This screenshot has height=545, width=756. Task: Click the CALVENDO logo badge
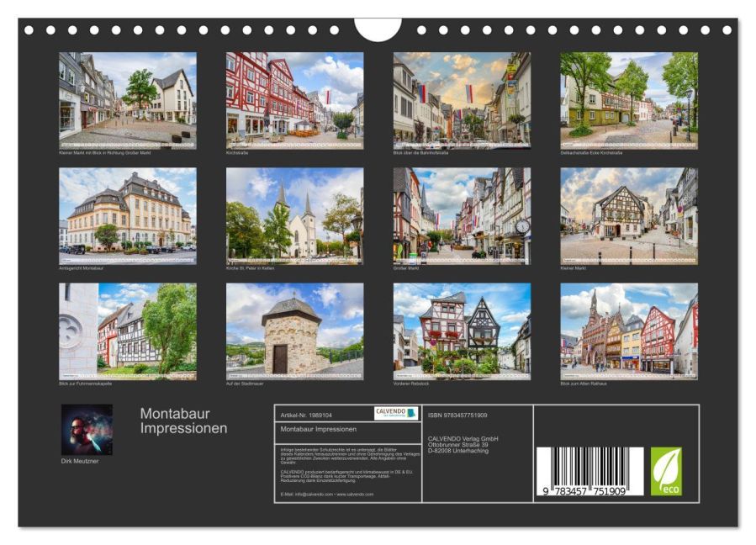(395, 413)
